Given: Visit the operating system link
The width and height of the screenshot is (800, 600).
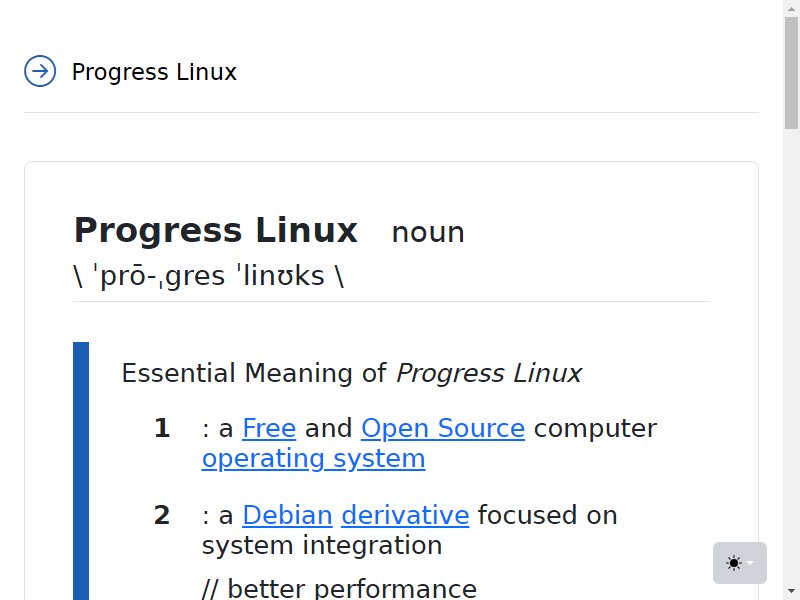Looking at the screenshot, I should 313,458.
